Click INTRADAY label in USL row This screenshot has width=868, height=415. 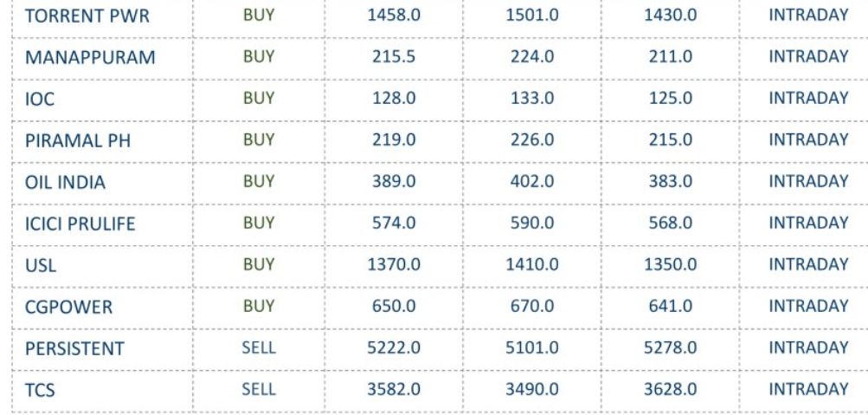pyautogui.click(x=808, y=264)
